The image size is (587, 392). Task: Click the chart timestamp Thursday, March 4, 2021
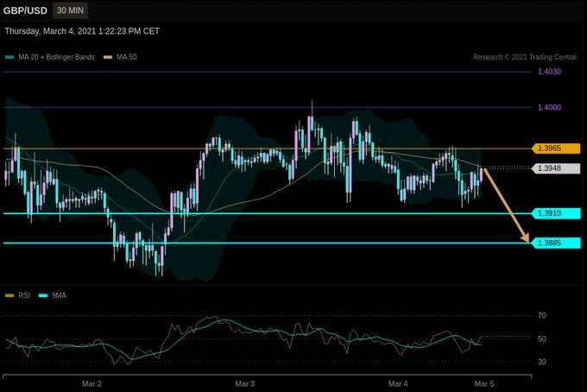click(82, 31)
